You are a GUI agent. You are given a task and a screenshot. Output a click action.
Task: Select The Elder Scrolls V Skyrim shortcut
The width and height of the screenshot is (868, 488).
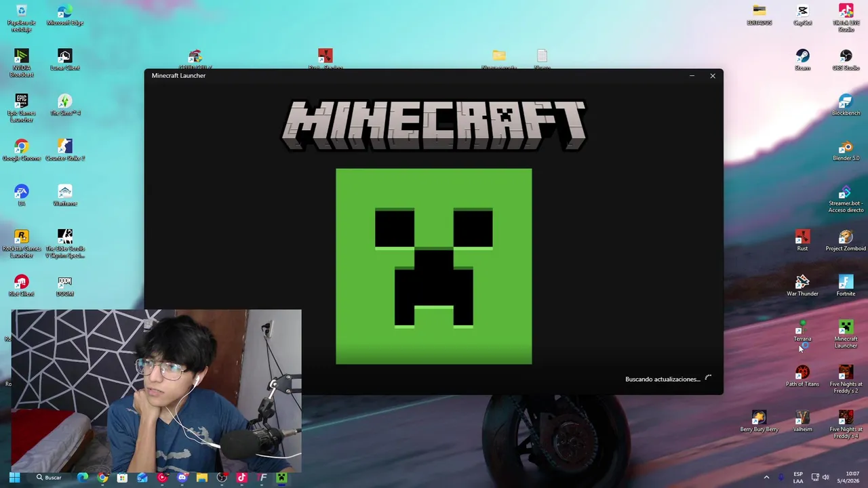(65, 244)
